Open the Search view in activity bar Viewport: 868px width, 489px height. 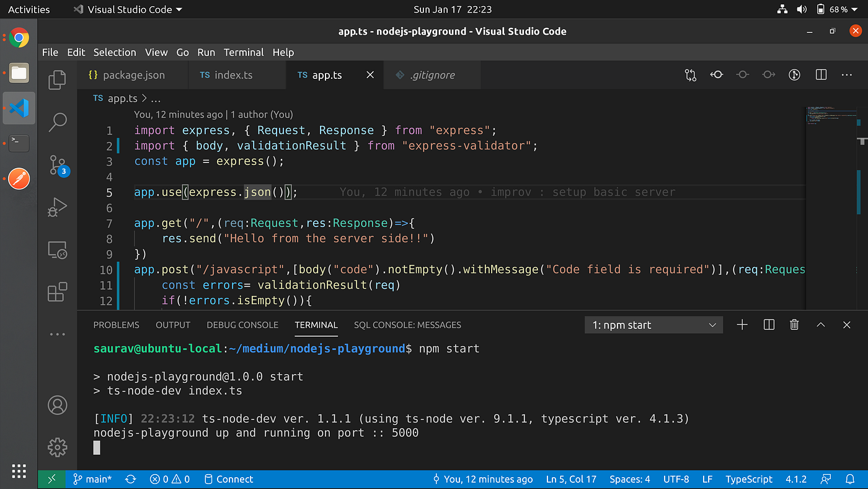[58, 122]
